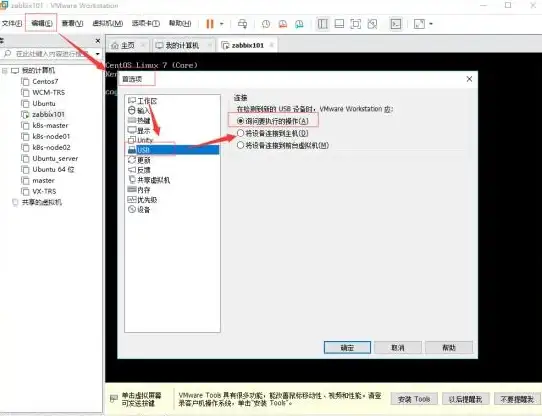Click the library search input field
Image resolution: width=542 pixels, height=416 pixels.
48,54
